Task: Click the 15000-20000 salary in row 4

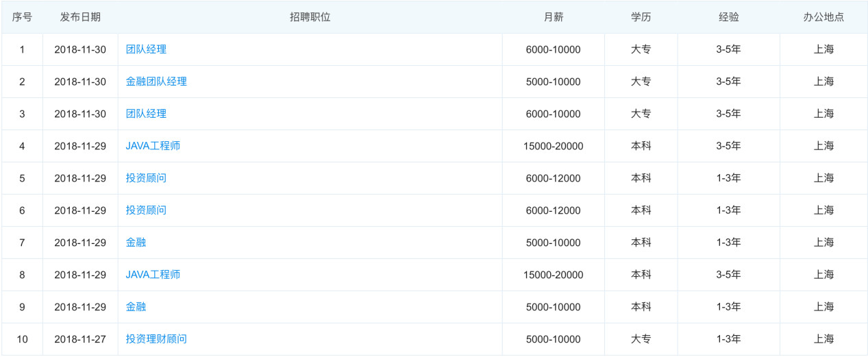Action: [x=554, y=146]
